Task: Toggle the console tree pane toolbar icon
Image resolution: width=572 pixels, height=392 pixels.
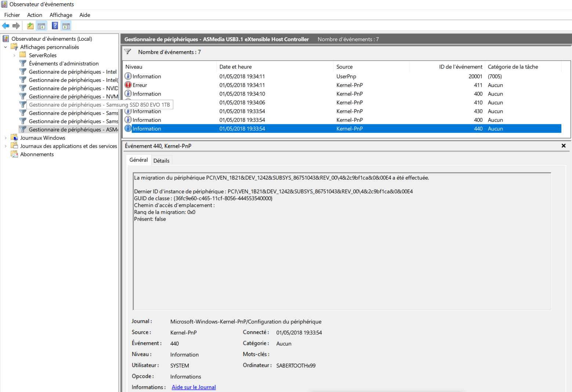Action: [x=41, y=26]
